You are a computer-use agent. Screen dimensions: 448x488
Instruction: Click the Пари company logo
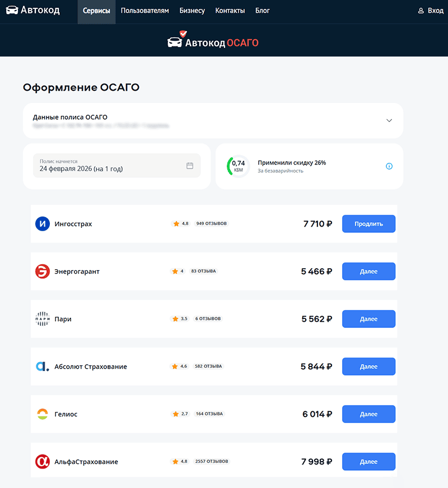[43, 319]
